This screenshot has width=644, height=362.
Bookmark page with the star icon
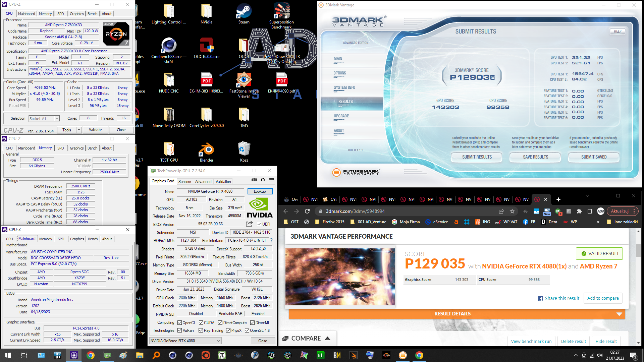coord(512,211)
